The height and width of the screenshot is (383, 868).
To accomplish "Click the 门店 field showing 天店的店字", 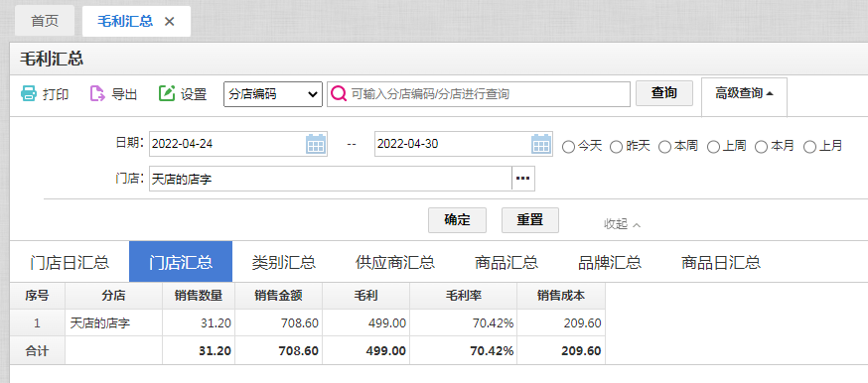I will point(331,179).
